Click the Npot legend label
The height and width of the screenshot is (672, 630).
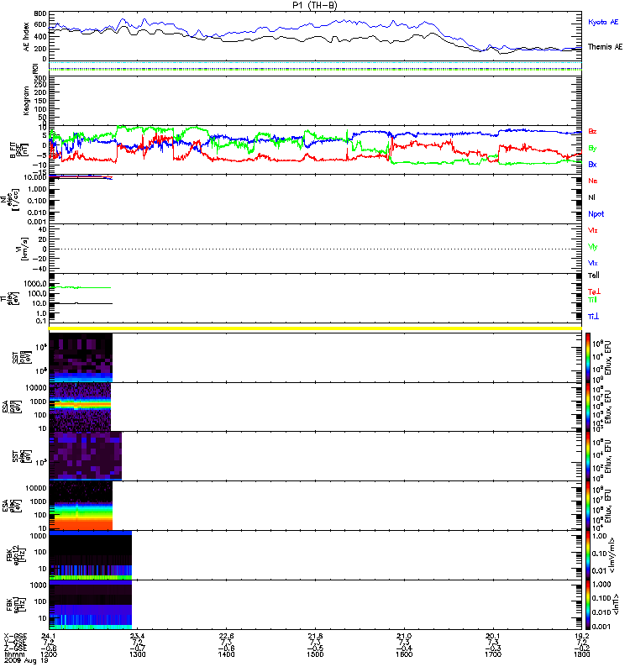596,213
